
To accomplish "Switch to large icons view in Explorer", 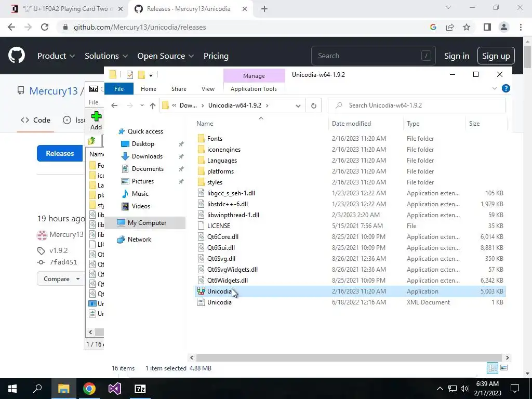I will pos(504,368).
